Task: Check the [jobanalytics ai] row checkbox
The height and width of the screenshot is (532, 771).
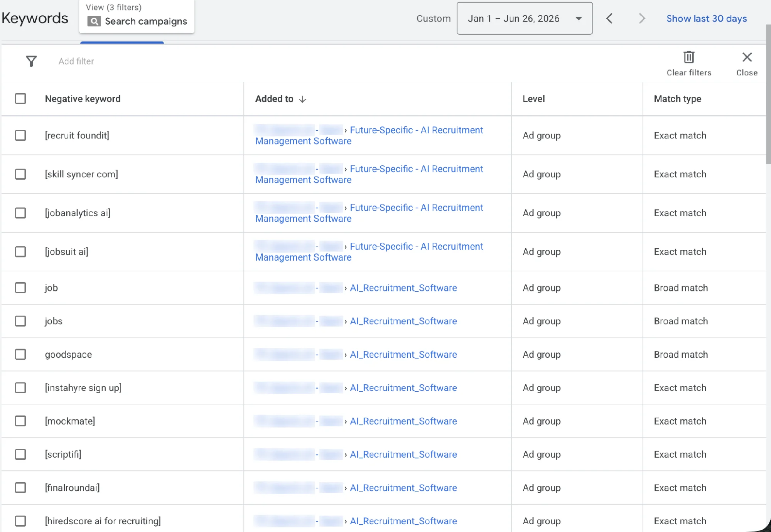Action: 20,213
